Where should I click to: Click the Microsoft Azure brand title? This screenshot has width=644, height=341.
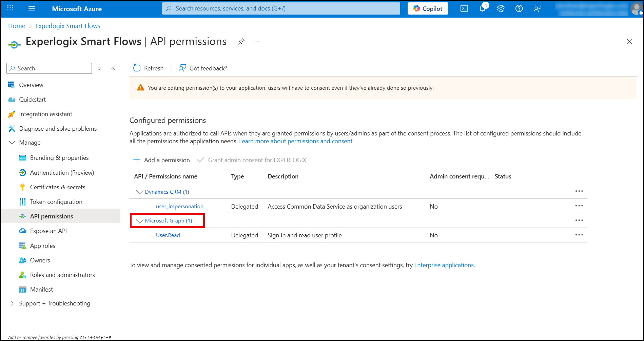click(x=77, y=9)
